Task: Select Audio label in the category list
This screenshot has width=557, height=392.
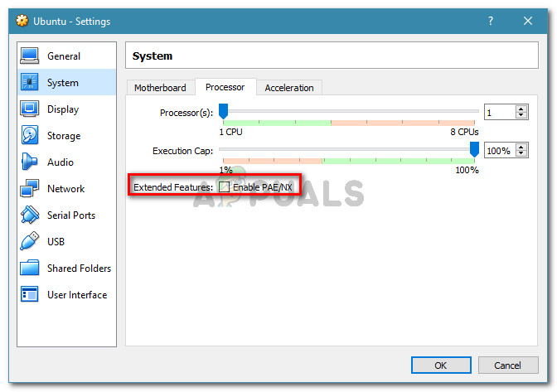Action: coord(61,162)
